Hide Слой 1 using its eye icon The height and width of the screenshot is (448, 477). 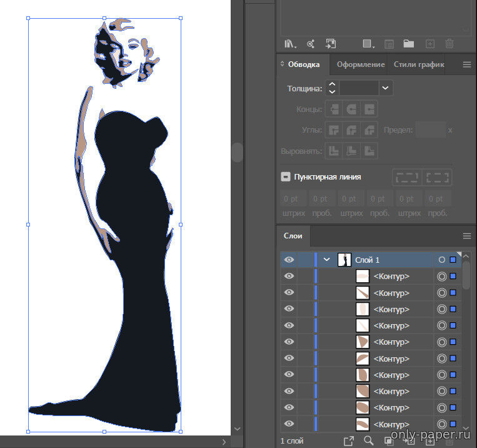[289, 260]
